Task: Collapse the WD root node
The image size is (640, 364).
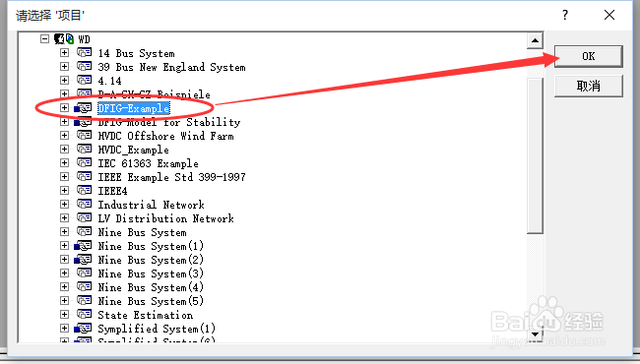Action: point(45,38)
